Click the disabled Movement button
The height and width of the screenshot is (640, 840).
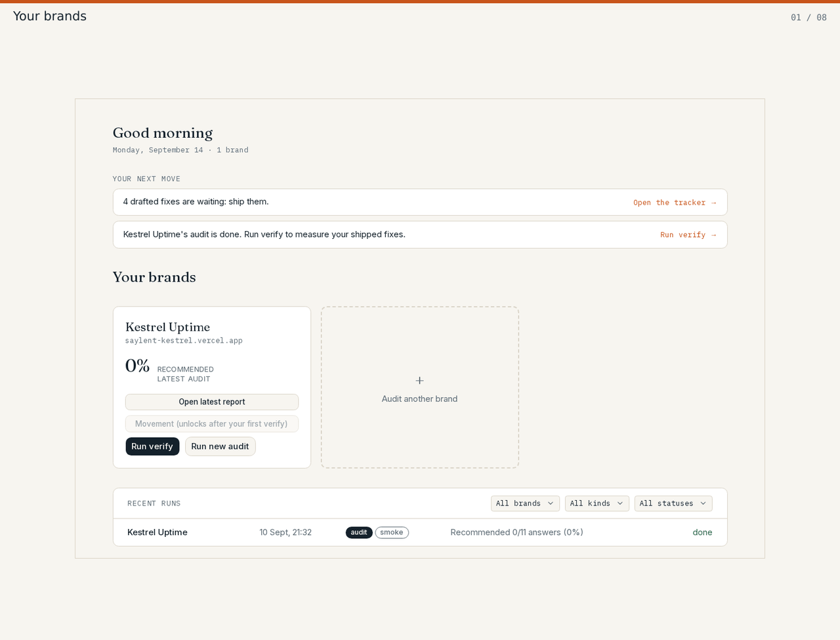click(212, 424)
